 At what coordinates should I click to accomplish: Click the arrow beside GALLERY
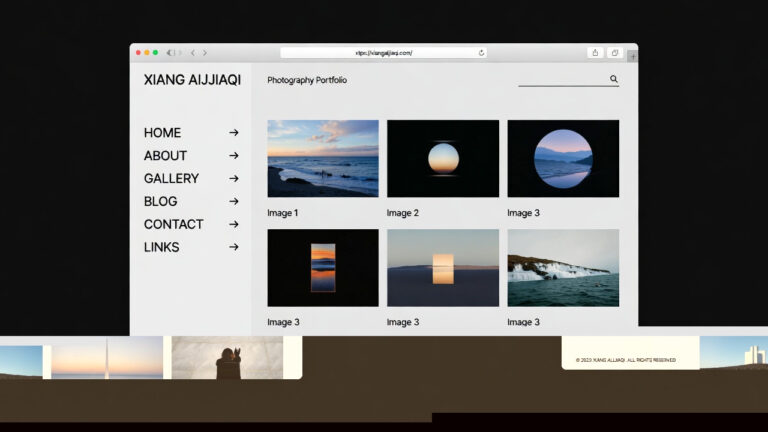(233, 179)
